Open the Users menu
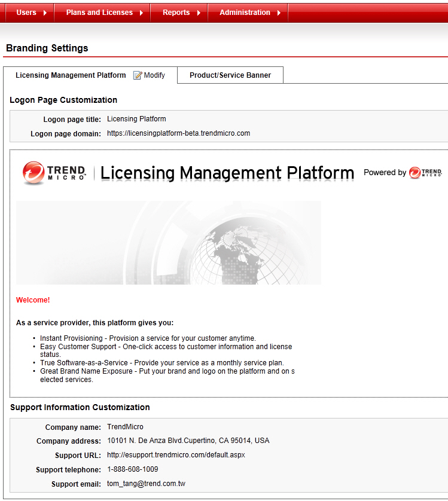Viewport: 448px width, 501px height. (x=26, y=13)
